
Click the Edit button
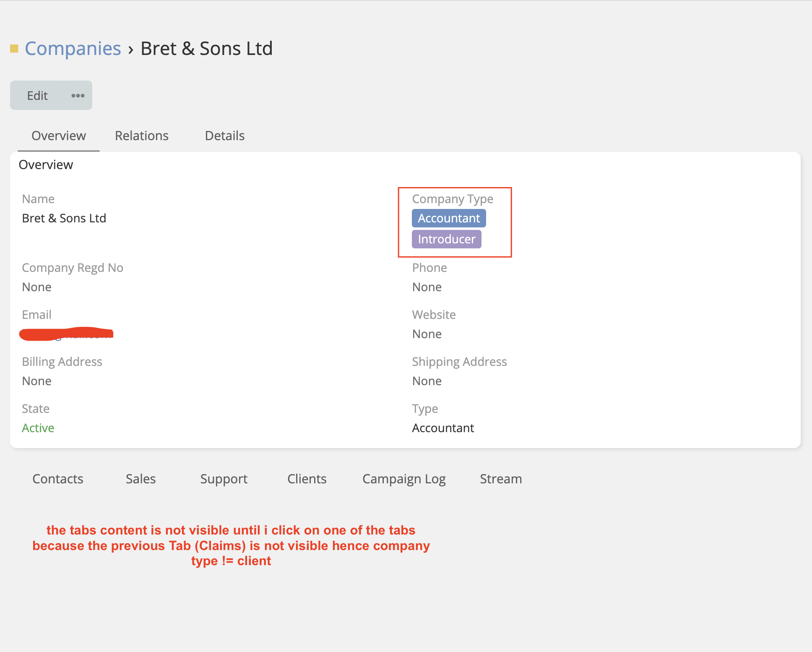tap(37, 95)
